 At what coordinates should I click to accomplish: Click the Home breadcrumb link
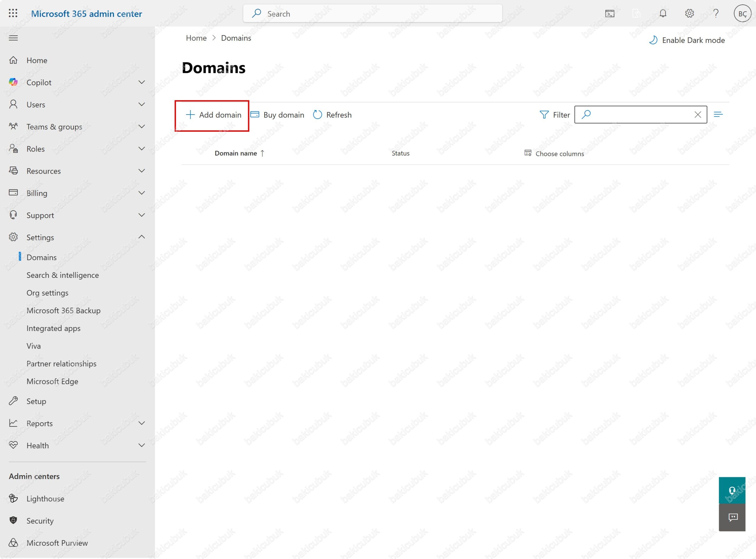point(196,38)
